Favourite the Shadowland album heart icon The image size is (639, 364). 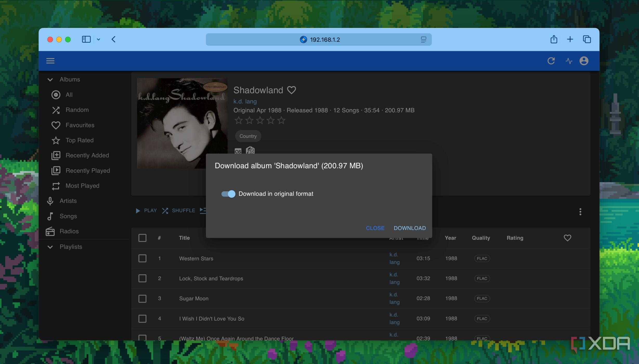291,90
